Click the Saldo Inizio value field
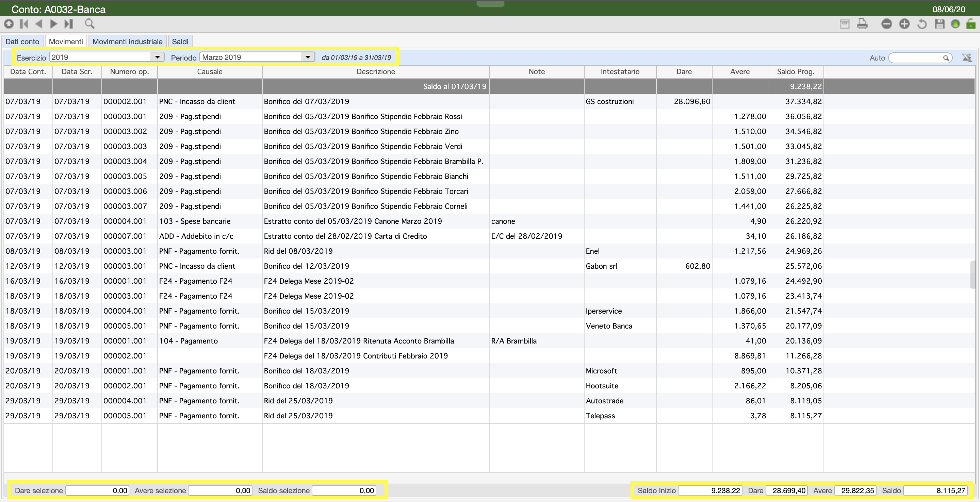Image resolution: width=980 pixels, height=502 pixels. tap(710, 490)
